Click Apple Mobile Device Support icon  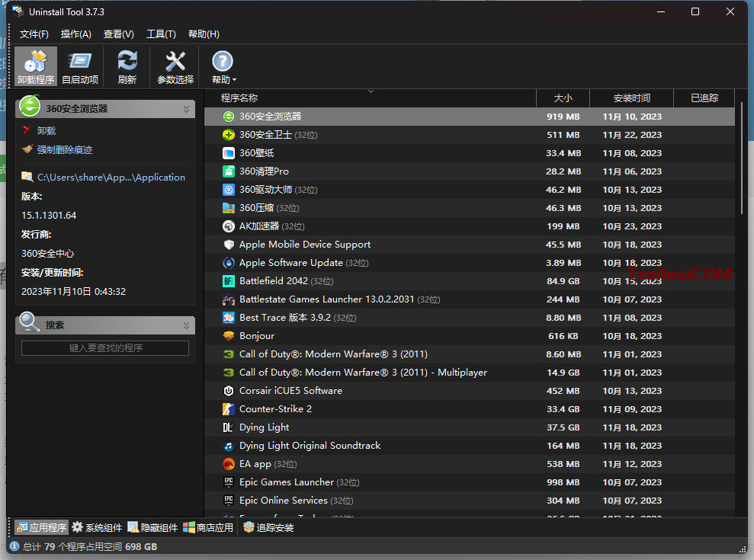(x=229, y=244)
